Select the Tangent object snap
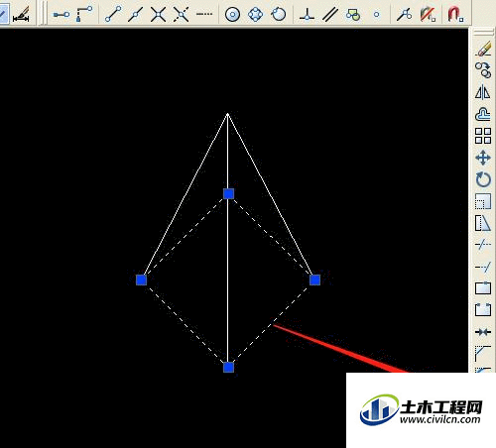 (x=278, y=15)
